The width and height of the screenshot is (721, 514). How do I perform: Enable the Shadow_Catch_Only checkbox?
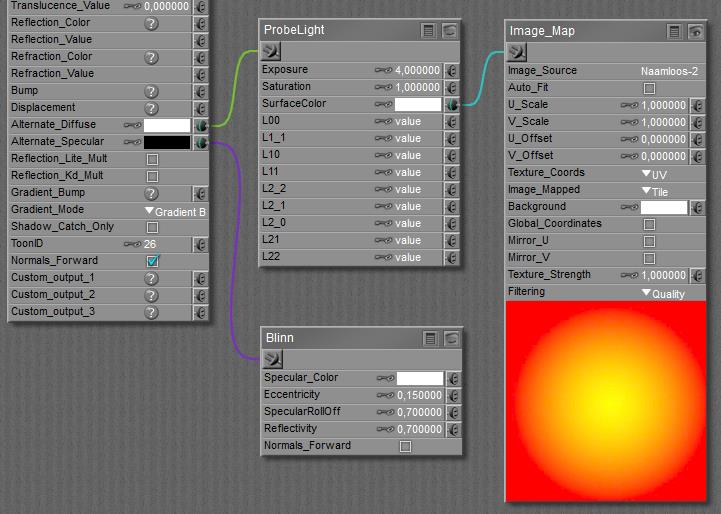pos(152,227)
